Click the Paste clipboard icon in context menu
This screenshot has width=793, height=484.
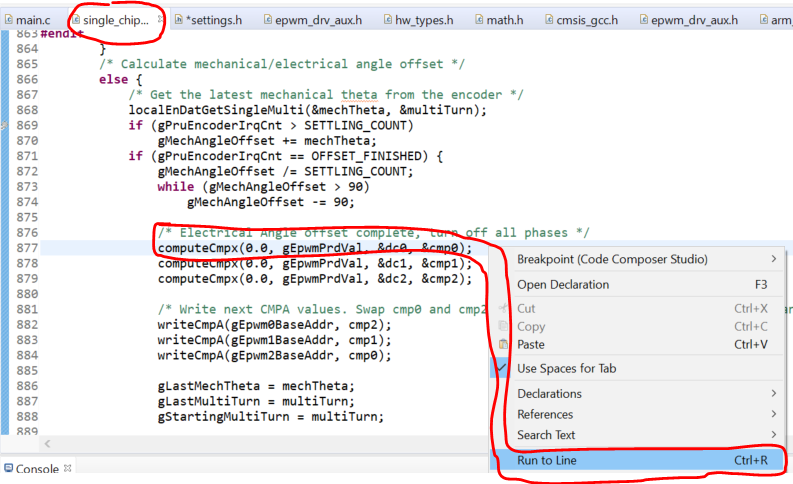pos(504,345)
